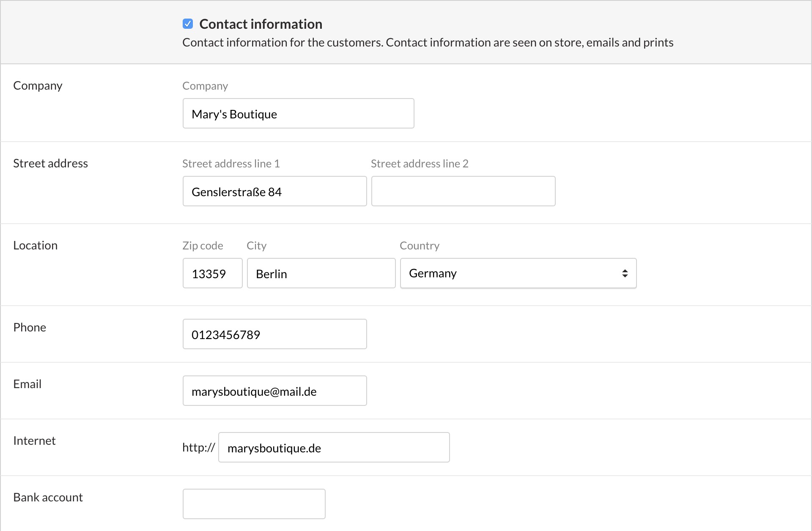Select the City field containing Berlin

coord(321,273)
